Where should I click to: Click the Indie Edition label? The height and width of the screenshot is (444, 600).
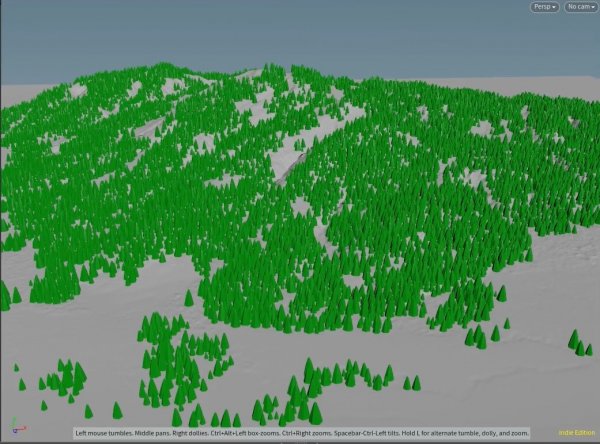click(577, 433)
